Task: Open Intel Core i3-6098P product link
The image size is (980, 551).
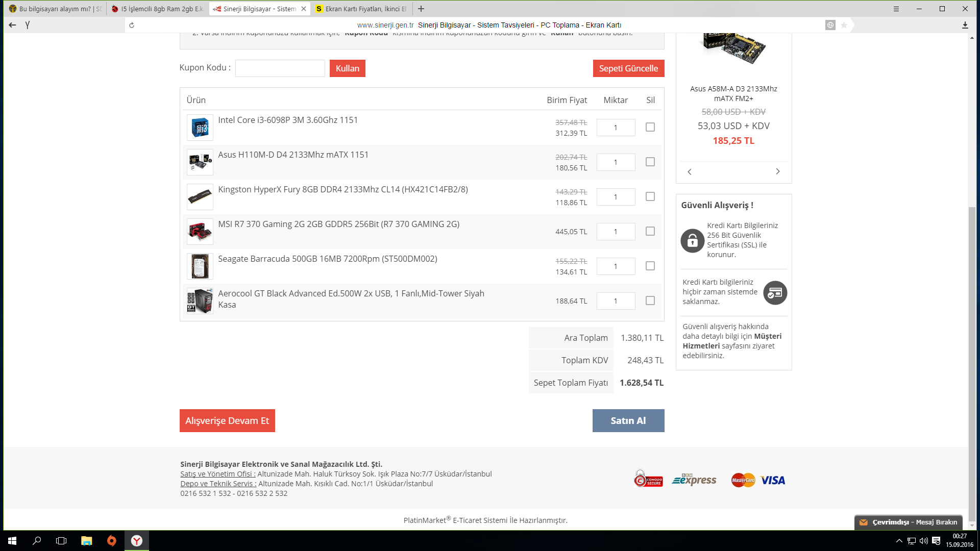Action: coord(288,120)
